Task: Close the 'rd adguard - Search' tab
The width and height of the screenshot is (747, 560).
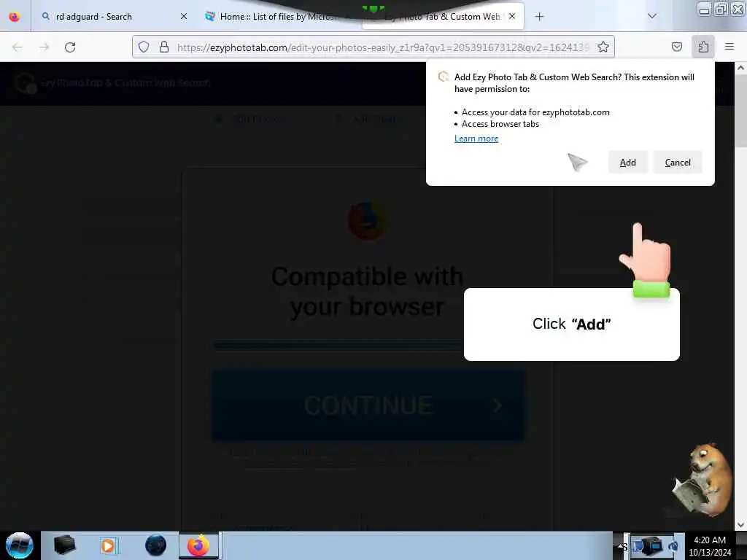Action: 183,17
